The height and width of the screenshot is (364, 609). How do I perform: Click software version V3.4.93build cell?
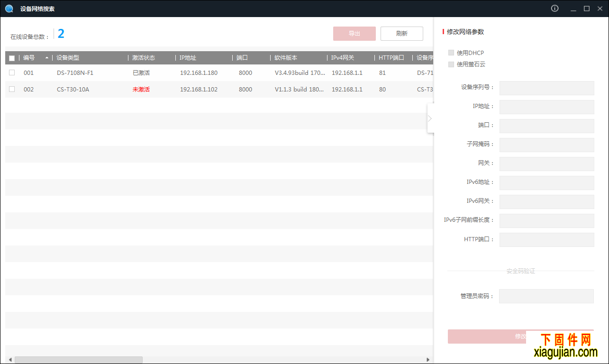point(300,73)
